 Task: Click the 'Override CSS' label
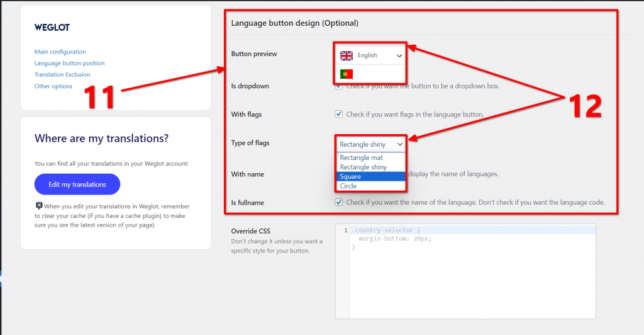pos(250,231)
